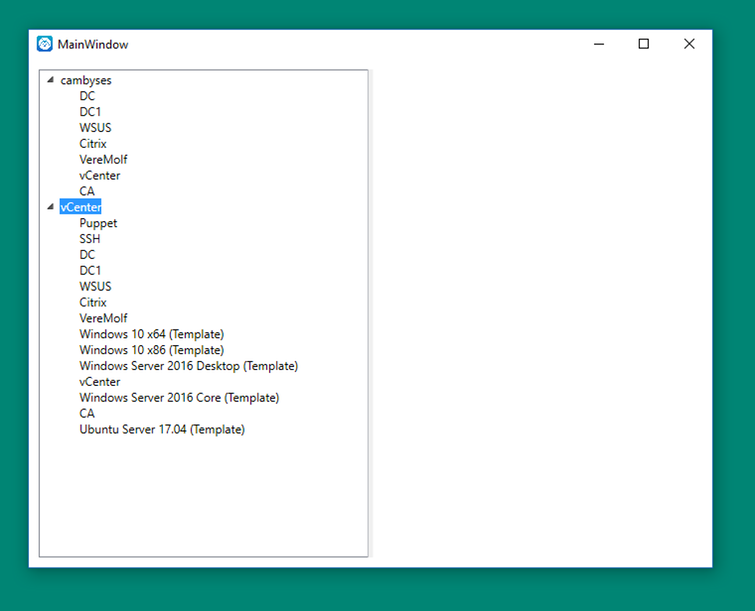Collapse the selected vCenter node arrow
The image size is (755, 611).
point(51,207)
